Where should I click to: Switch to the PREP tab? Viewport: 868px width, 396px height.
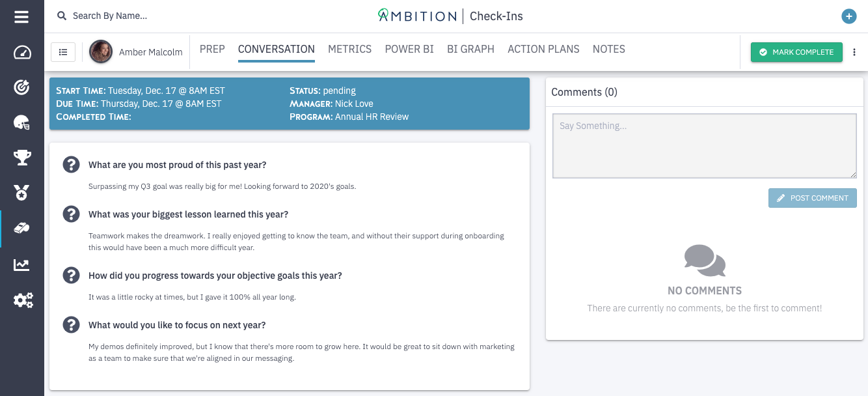[x=212, y=49]
